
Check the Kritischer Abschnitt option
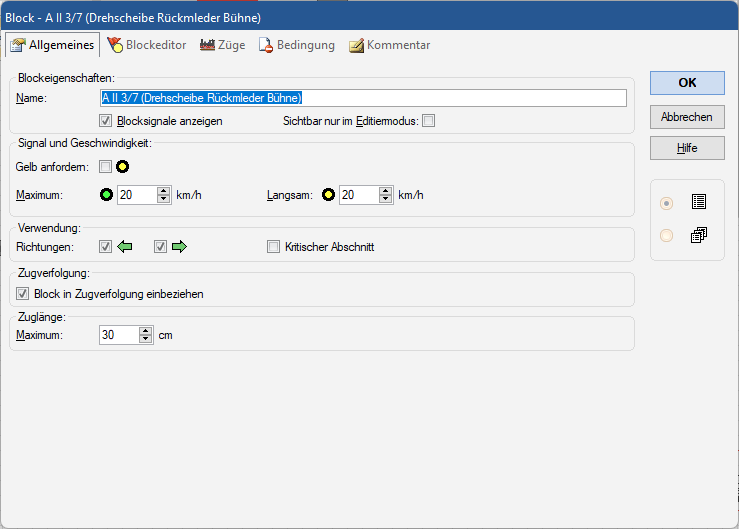[273, 247]
